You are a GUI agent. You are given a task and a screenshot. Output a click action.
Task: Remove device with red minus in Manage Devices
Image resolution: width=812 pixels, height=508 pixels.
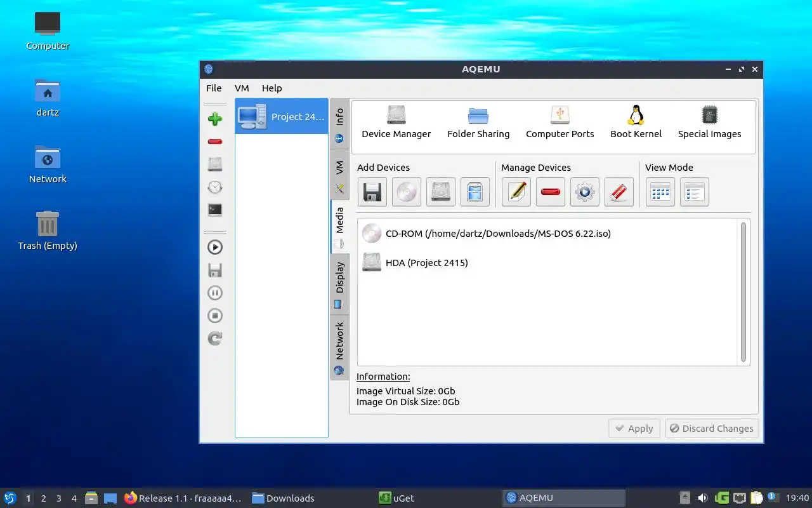(x=551, y=192)
